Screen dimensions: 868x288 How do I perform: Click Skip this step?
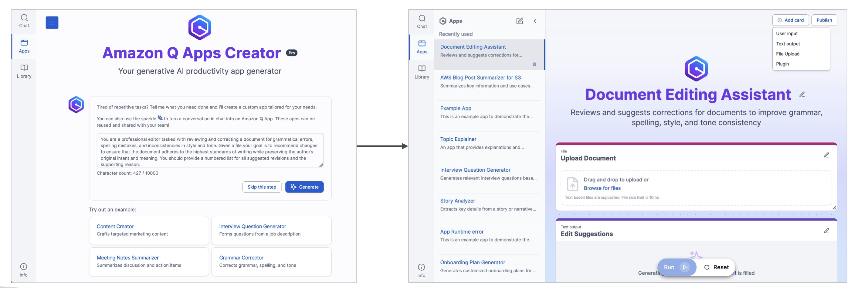point(262,187)
